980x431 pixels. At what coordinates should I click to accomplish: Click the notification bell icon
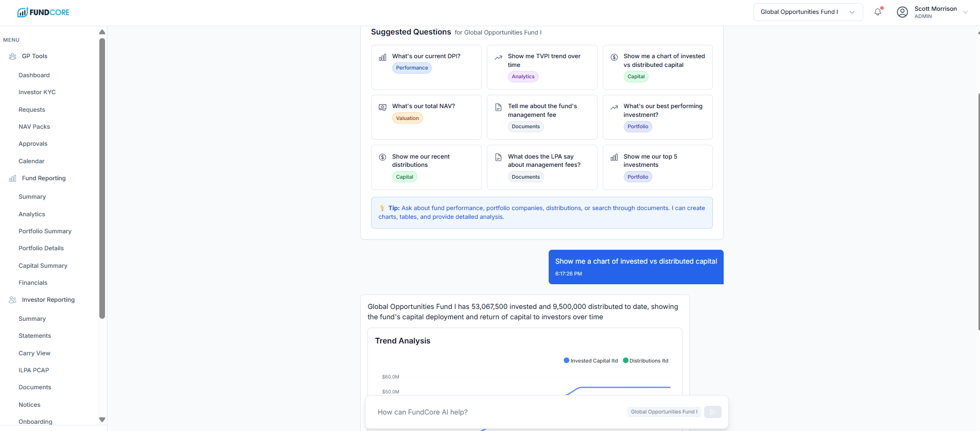click(x=878, y=12)
